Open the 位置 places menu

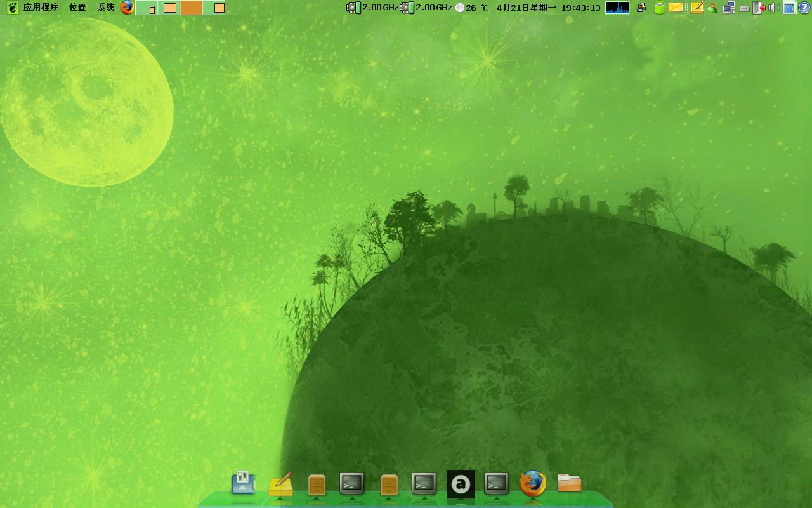(x=77, y=8)
